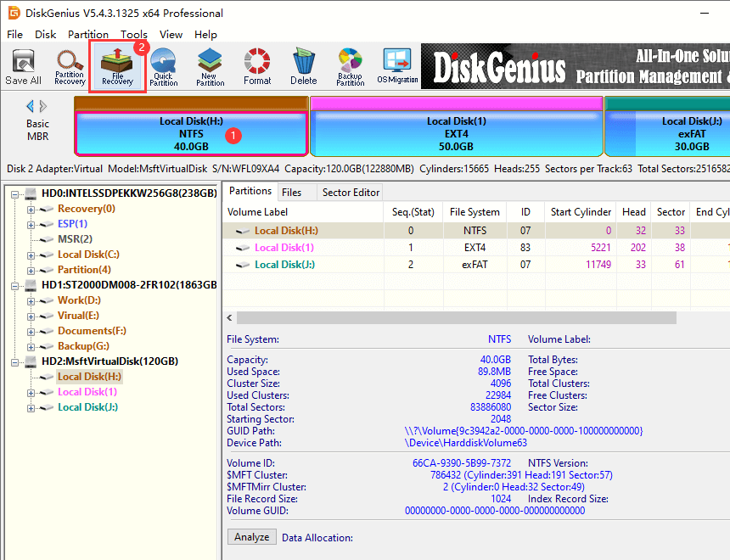Open the Backup Partition tool

tap(350, 66)
